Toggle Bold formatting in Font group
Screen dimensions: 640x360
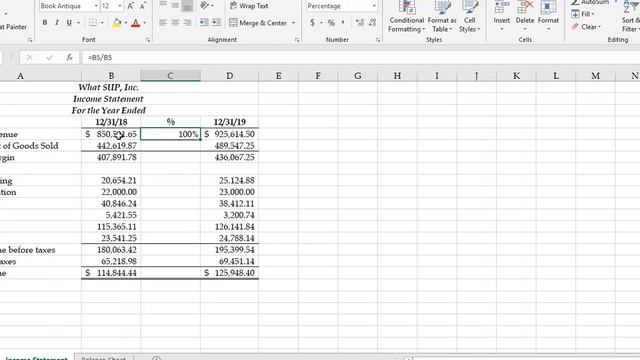tap(44, 23)
